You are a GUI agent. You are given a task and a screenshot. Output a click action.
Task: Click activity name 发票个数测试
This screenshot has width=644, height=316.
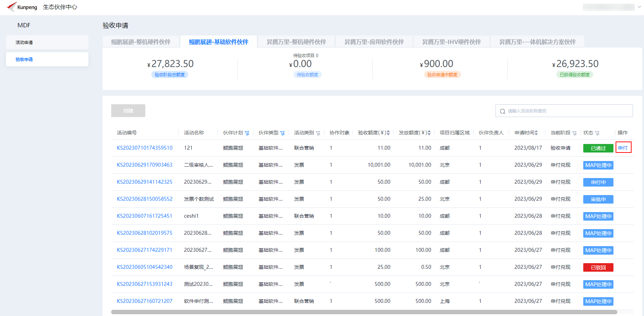[199, 199]
